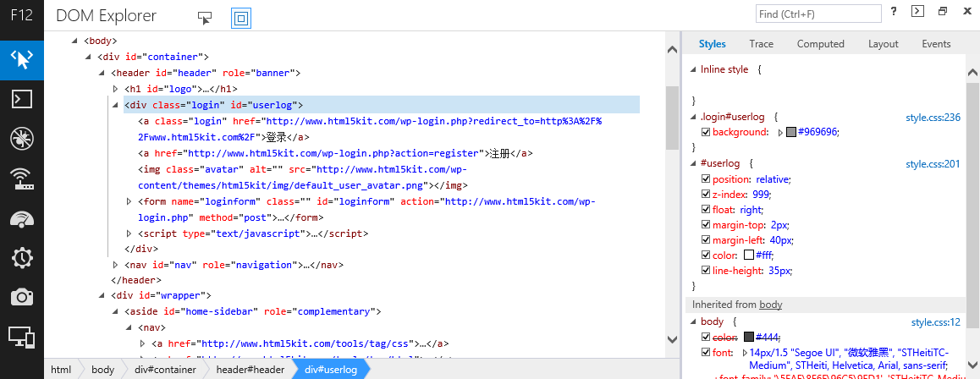Click the #444 dark color swatch
The height and width of the screenshot is (379, 980).
tap(749, 338)
